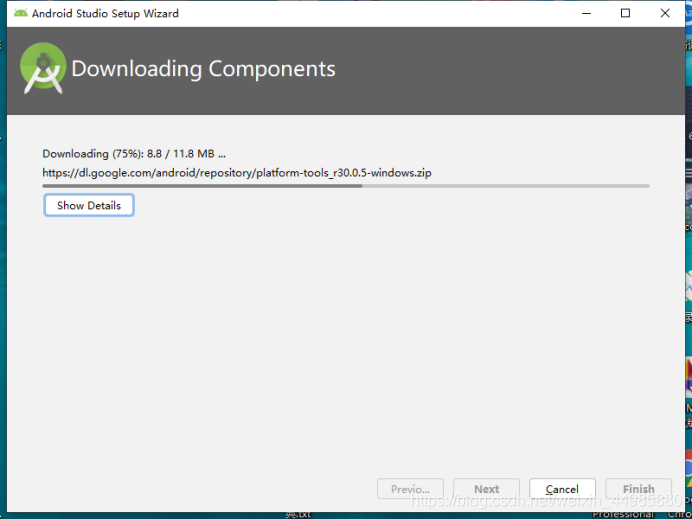692x519 pixels.
Task: Click the Android Studio logo in header
Action: point(43,68)
